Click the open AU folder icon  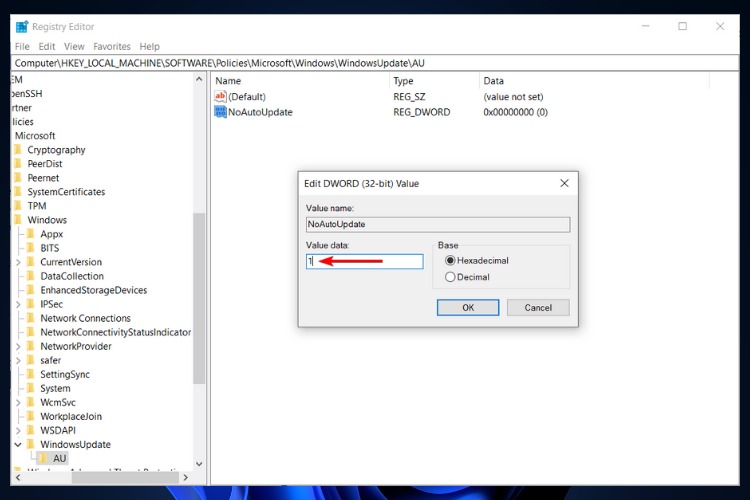(44, 458)
